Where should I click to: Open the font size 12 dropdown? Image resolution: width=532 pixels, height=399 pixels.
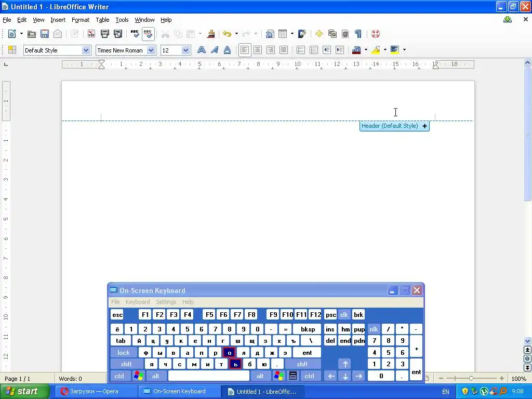[185, 50]
